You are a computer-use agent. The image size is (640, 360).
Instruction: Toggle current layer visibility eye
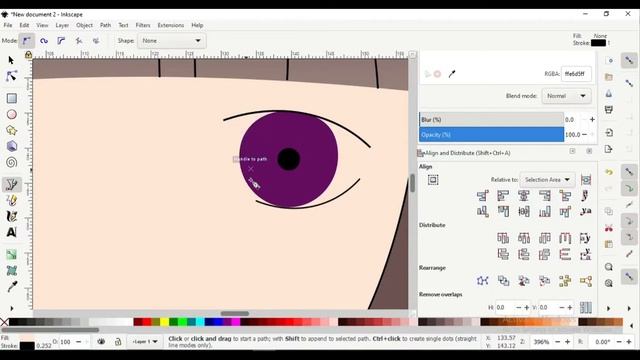click(101, 342)
